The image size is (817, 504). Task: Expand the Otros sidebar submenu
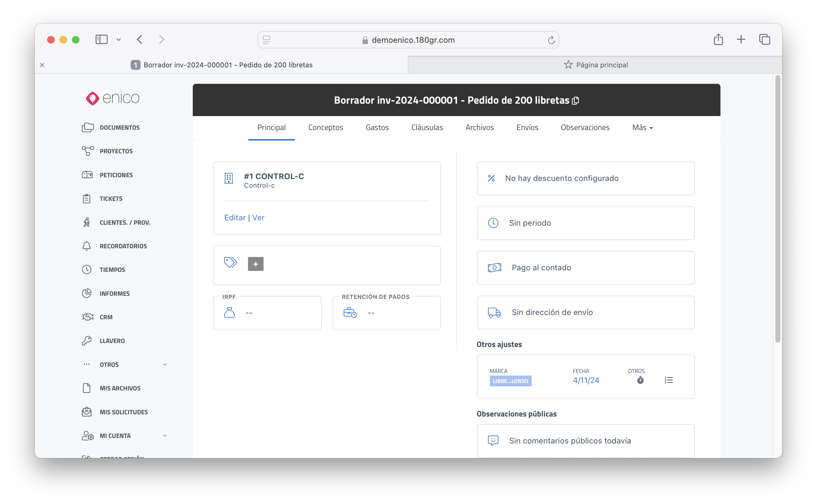click(x=164, y=364)
